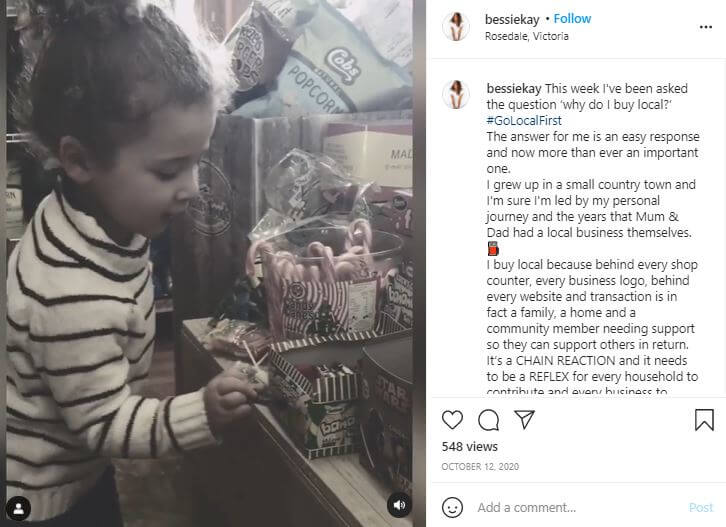Save post with bookmark icon

point(704,420)
